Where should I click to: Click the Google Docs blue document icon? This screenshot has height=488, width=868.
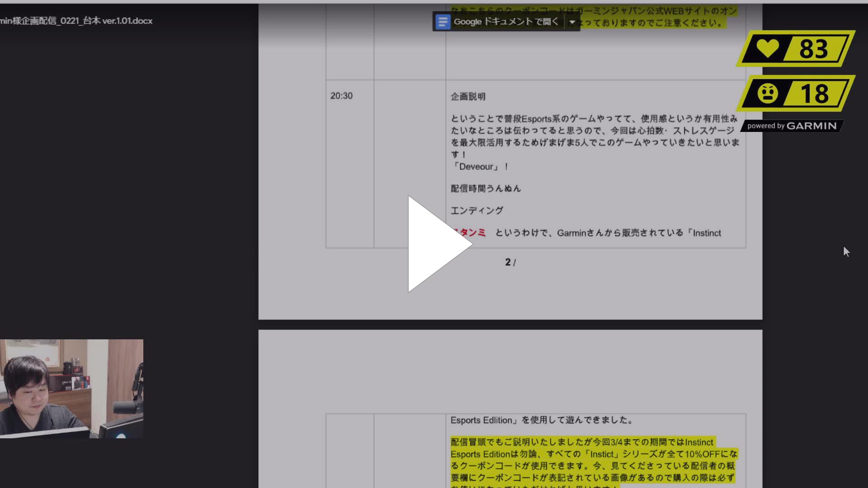pos(442,21)
